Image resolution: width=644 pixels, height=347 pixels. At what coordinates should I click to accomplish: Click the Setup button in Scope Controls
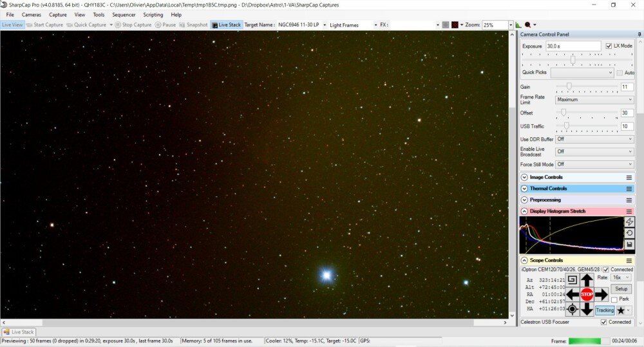[x=621, y=288]
